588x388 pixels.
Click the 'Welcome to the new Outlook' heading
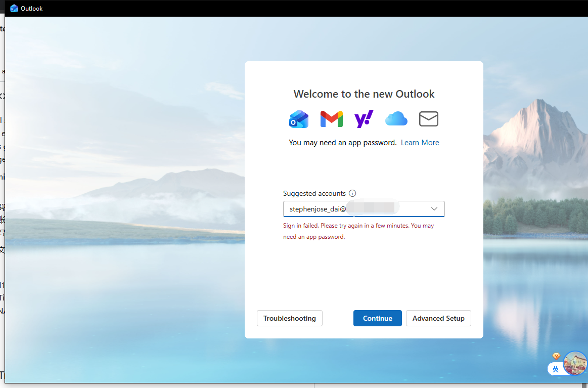coord(364,94)
